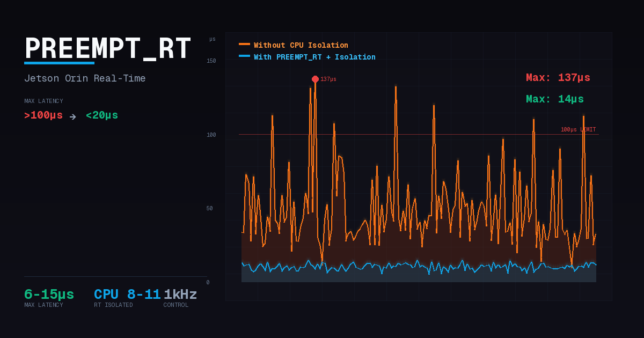Select the 'Without CPU Isolation' legend label

pos(301,46)
